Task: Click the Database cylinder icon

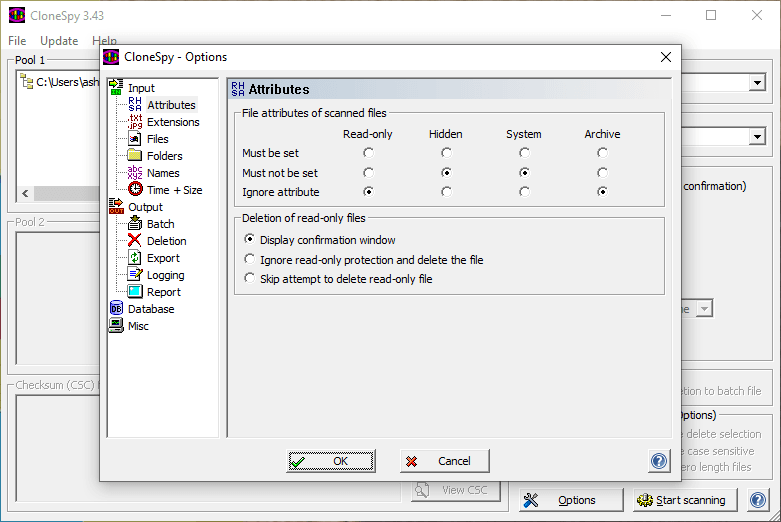Action: [x=116, y=308]
